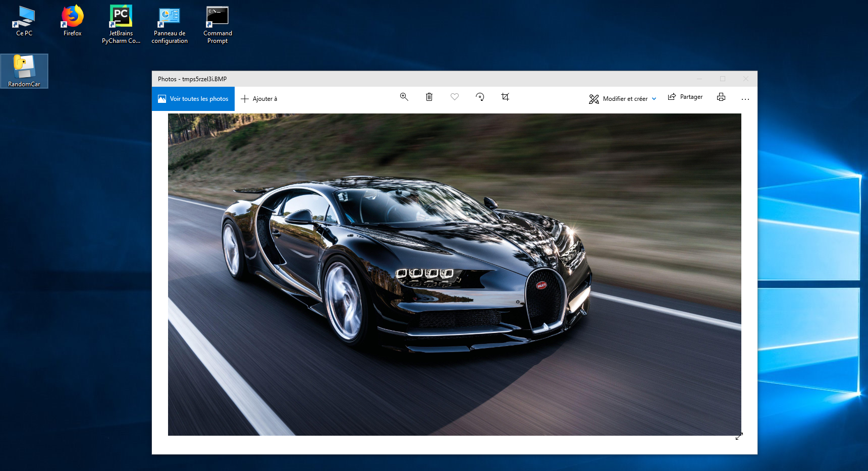Enter fullscreen with the diagonal arrows icon
Screen dimensions: 868x471
pyautogui.click(x=739, y=436)
